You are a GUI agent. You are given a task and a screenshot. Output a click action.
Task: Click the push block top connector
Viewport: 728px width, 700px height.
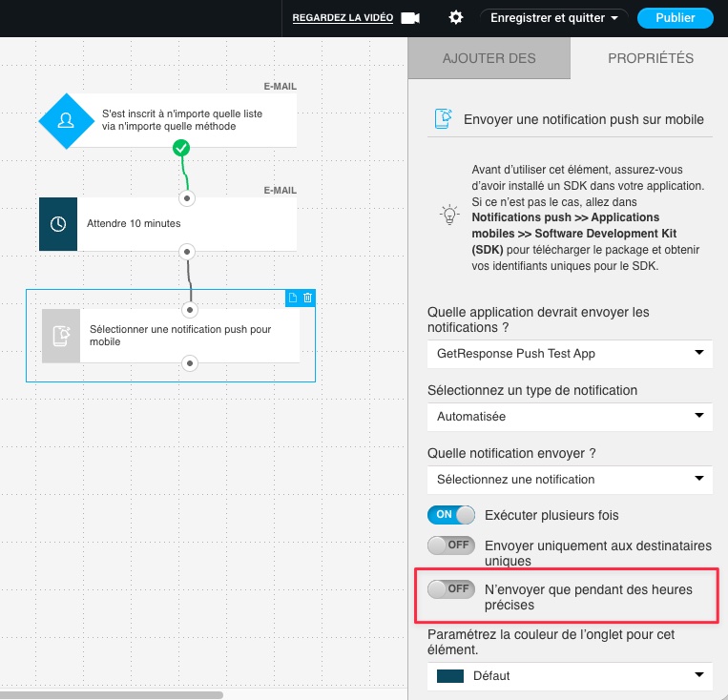(190, 310)
